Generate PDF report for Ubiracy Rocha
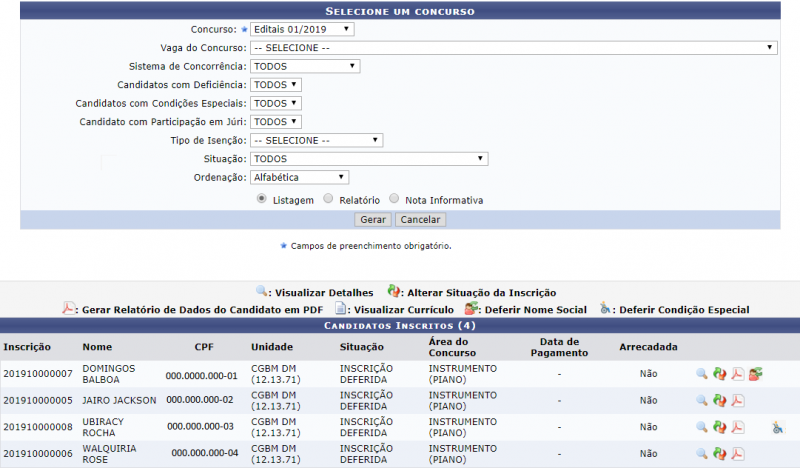Image resolution: width=800 pixels, height=468 pixels. (x=737, y=427)
